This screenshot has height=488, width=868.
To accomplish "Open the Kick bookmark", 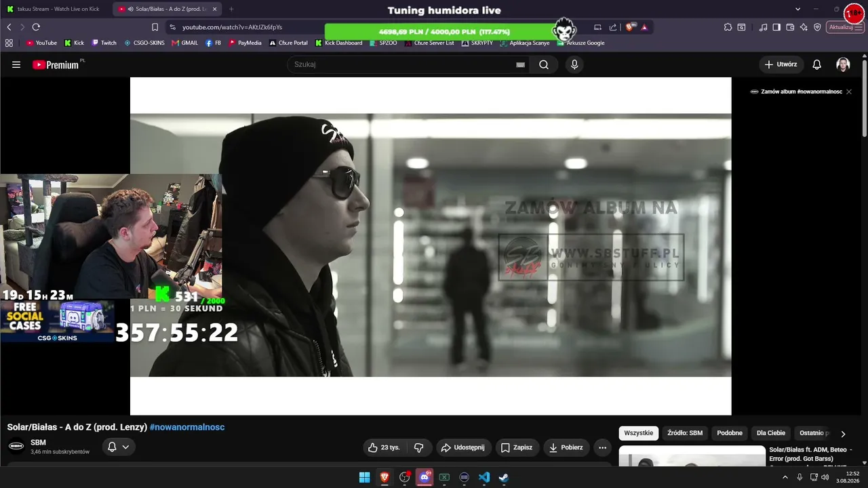I will [74, 43].
